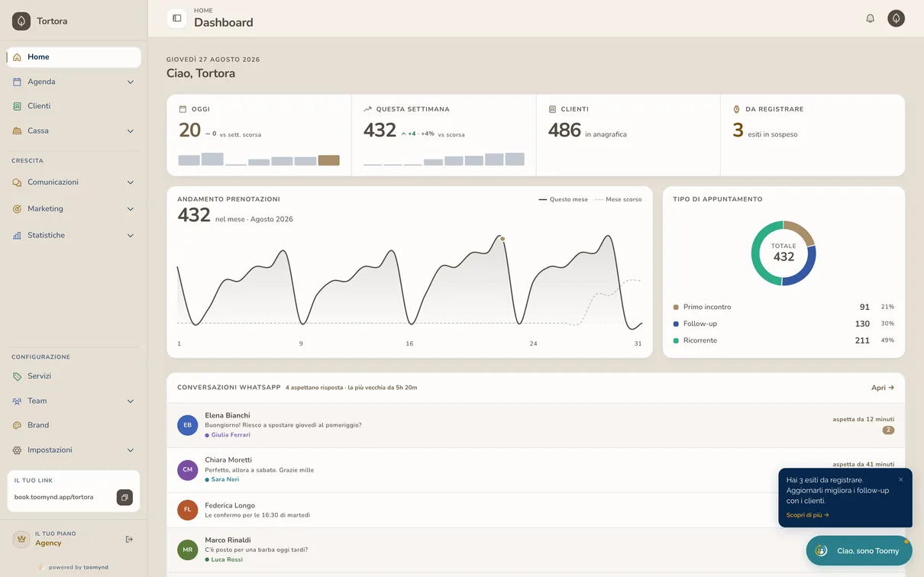The width and height of the screenshot is (924, 577).
Task: Select Home in the sidebar
Action: (74, 57)
